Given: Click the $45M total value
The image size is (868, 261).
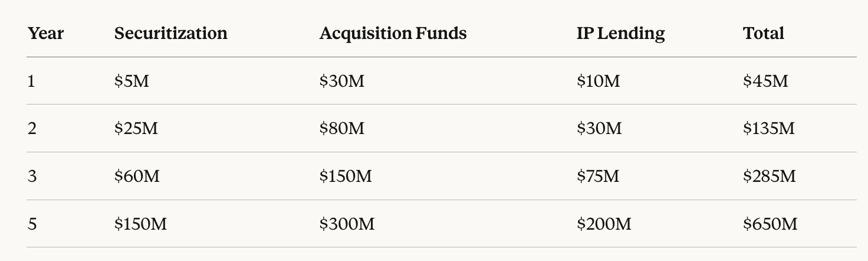Looking at the screenshot, I should (x=765, y=81).
